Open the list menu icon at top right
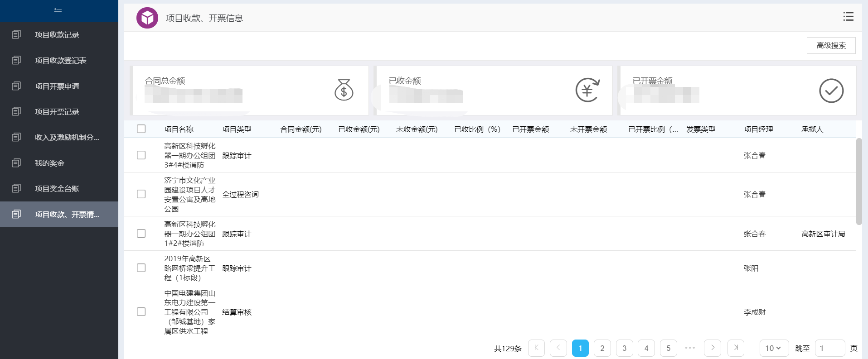The image size is (868, 359). click(848, 17)
